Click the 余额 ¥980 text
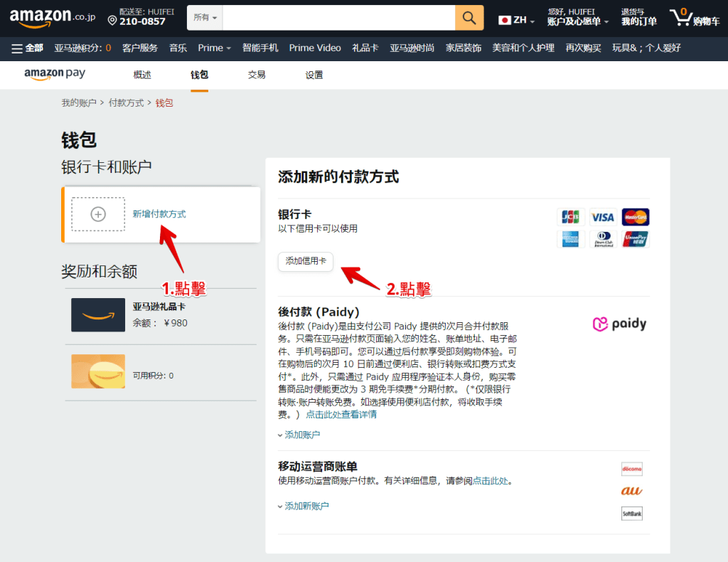 coord(160,323)
